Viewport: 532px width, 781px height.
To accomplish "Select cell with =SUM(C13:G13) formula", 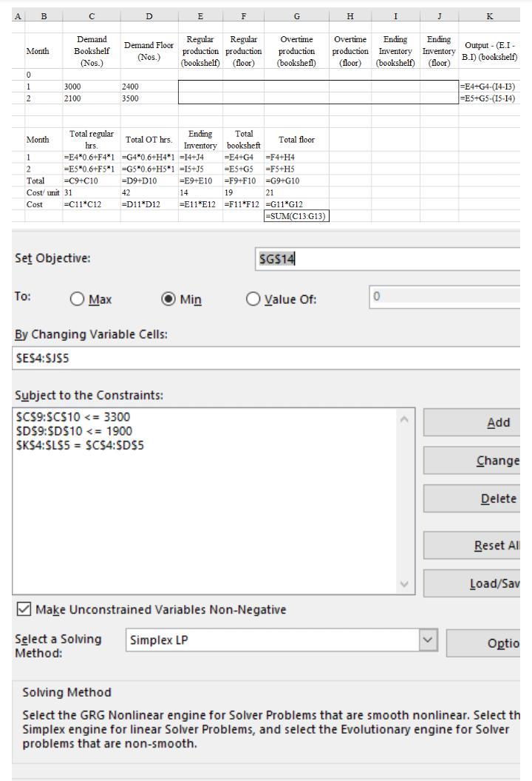I will click(x=296, y=216).
